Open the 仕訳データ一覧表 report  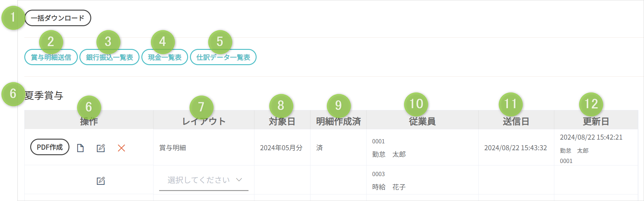[x=223, y=57]
